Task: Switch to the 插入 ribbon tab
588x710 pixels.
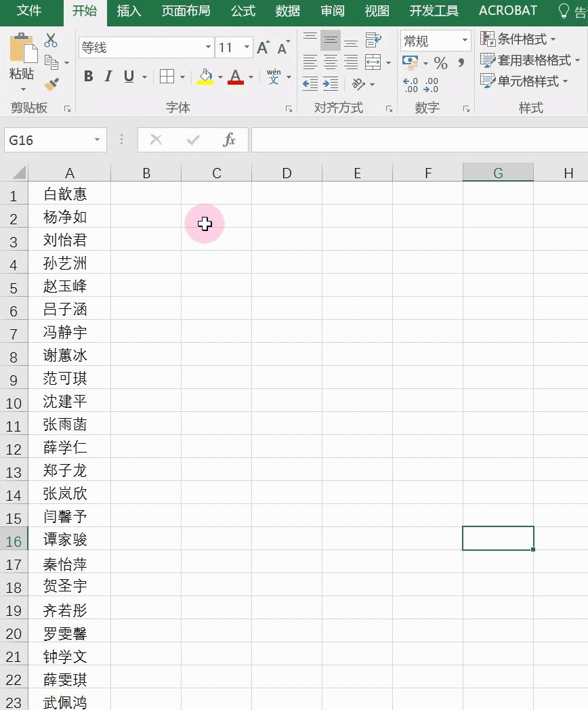Action: tap(129, 11)
